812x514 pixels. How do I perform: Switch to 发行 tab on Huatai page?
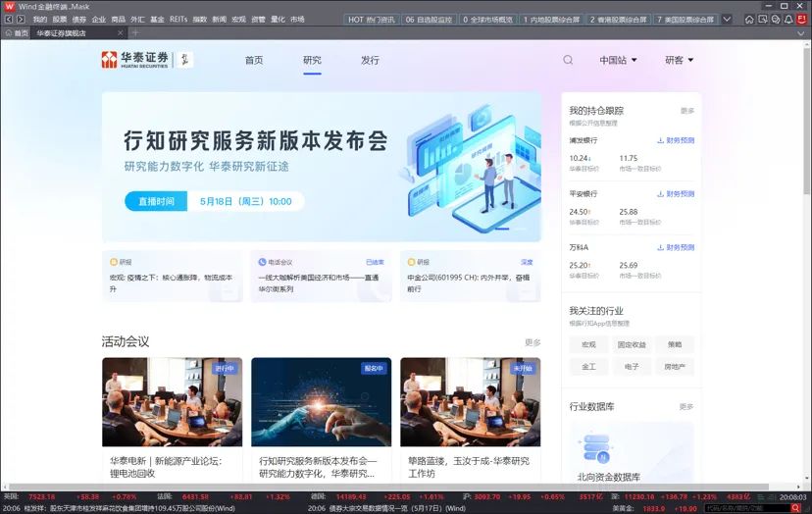point(371,60)
